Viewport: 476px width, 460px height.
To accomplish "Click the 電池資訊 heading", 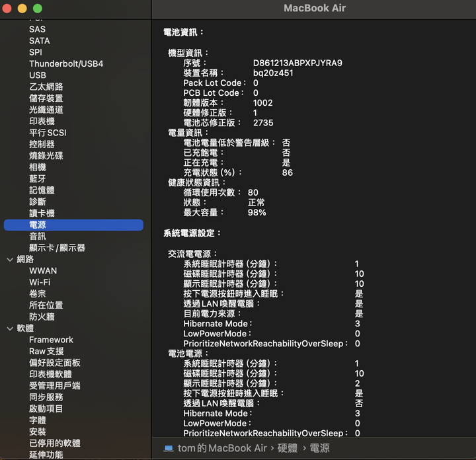I will (183, 32).
